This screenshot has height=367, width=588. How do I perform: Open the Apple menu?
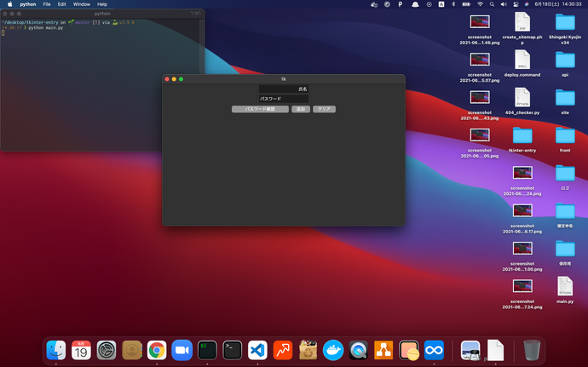(10, 4)
